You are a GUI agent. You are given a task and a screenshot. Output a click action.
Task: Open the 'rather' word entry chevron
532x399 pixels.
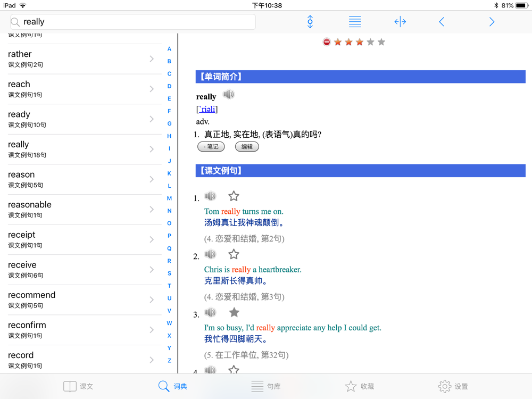click(152, 59)
